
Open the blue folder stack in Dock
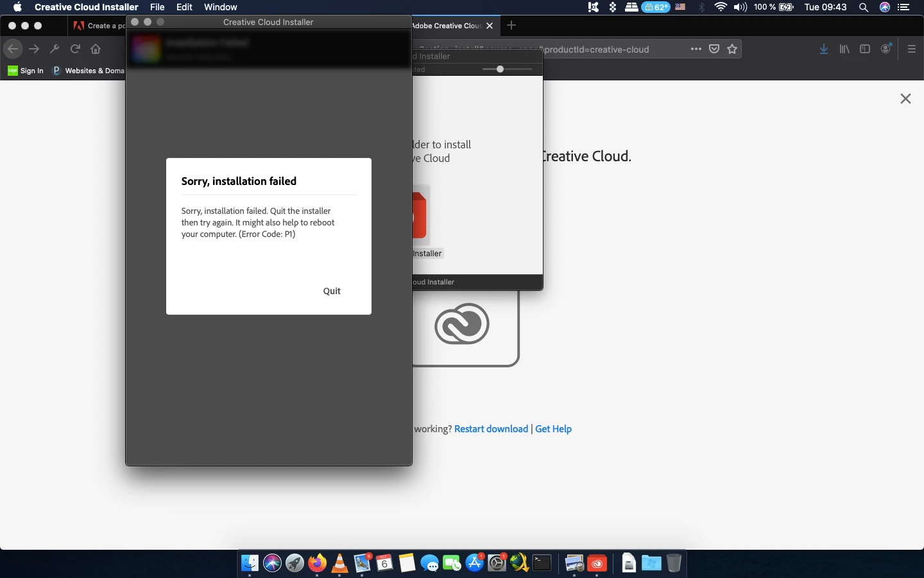pyautogui.click(x=651, y=563)
